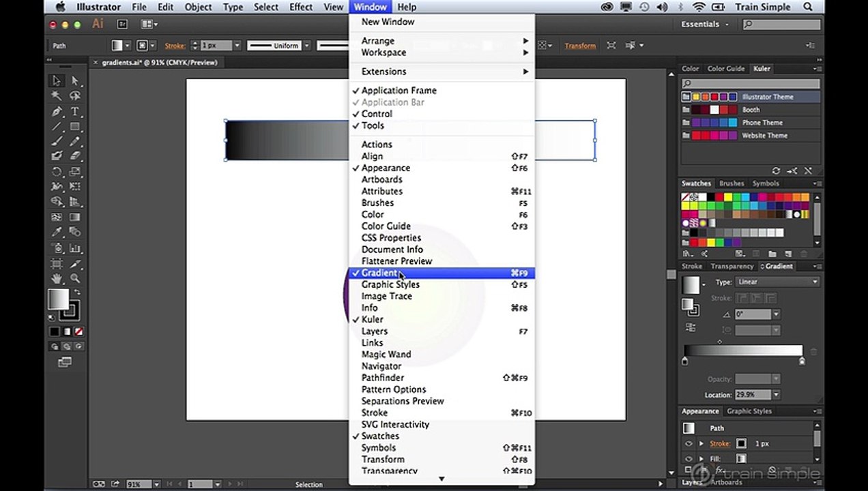Click the Change Screen Mode icon
Viewport: 868px width, 491px height.
65,363
